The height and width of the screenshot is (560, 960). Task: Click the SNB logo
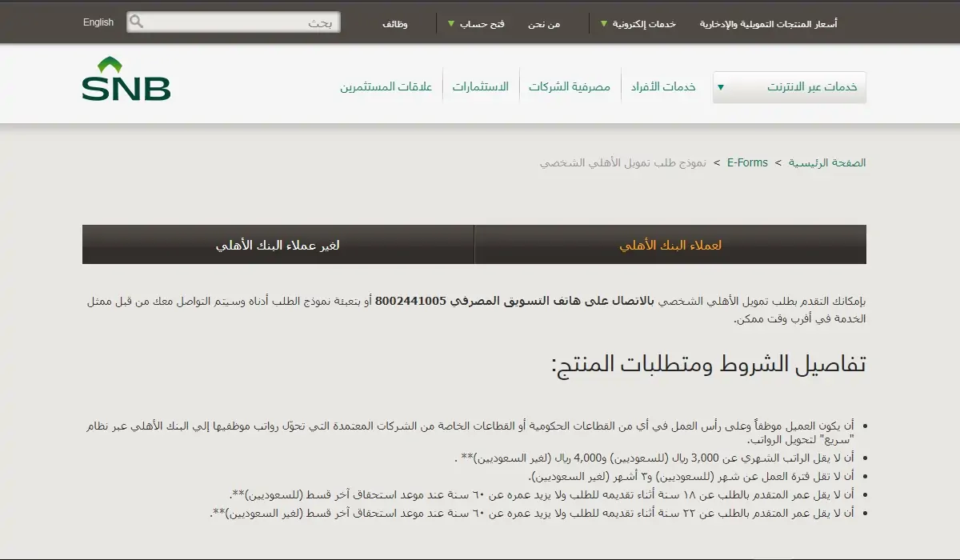click(x=126, y=78)
